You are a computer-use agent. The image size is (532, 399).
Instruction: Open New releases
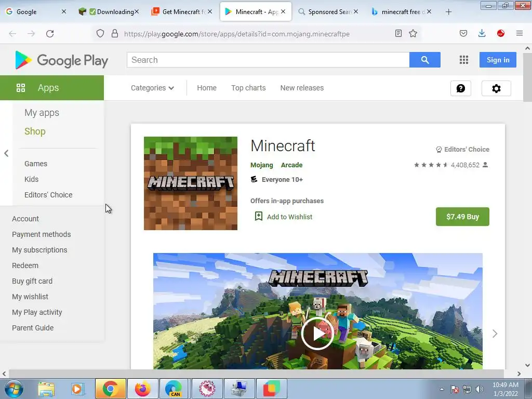(302, 88)
